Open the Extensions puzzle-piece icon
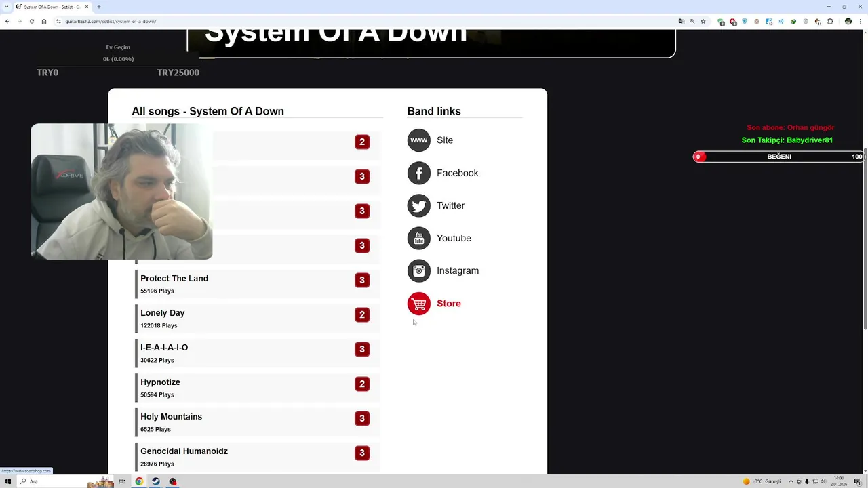The width and height of the screenshot is (868, 488). pyautogui.click(x=830, y=21)
